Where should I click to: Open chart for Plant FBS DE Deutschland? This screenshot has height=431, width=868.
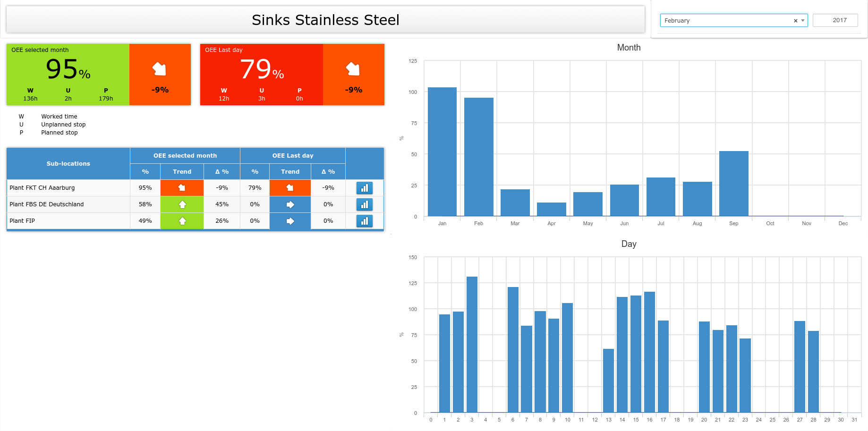point(364,204)
